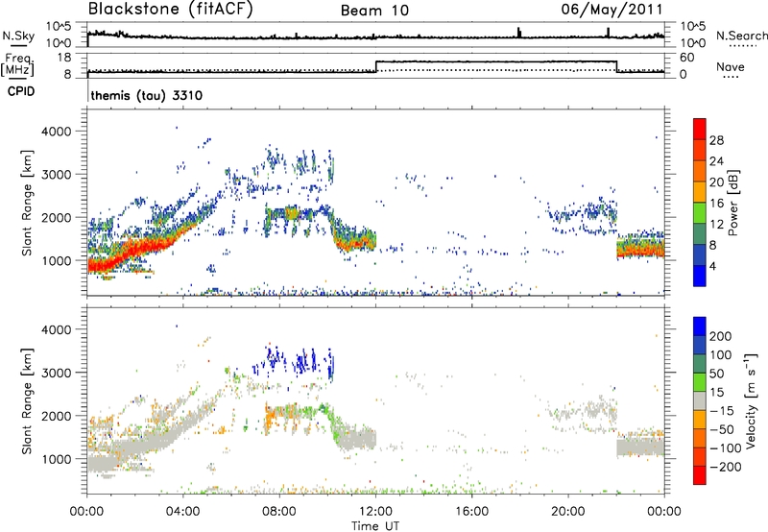The height and width of the screenshot is (532, 768).
Task: Click the 'N.Sky' legend label
Action: [x=18, y=36]
